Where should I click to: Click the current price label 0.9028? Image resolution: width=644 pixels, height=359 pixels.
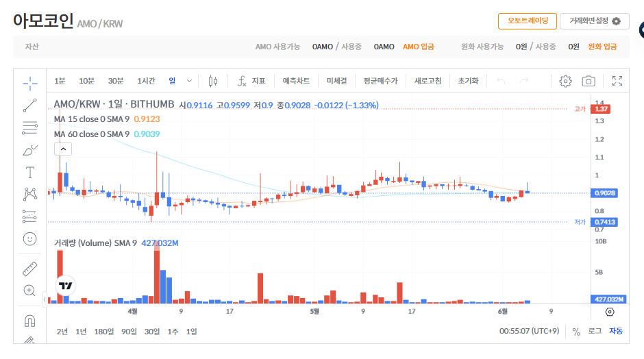click(604, 193)
